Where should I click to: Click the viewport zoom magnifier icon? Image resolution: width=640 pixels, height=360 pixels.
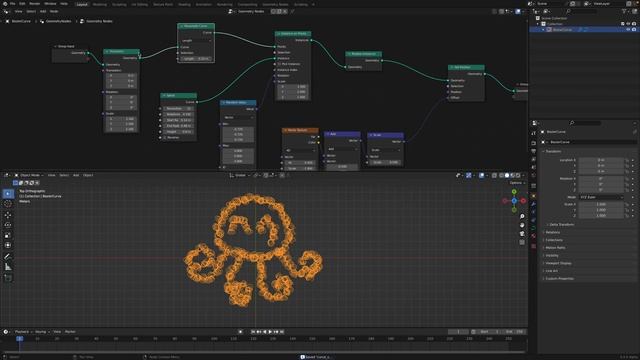(x=522, y=216)
